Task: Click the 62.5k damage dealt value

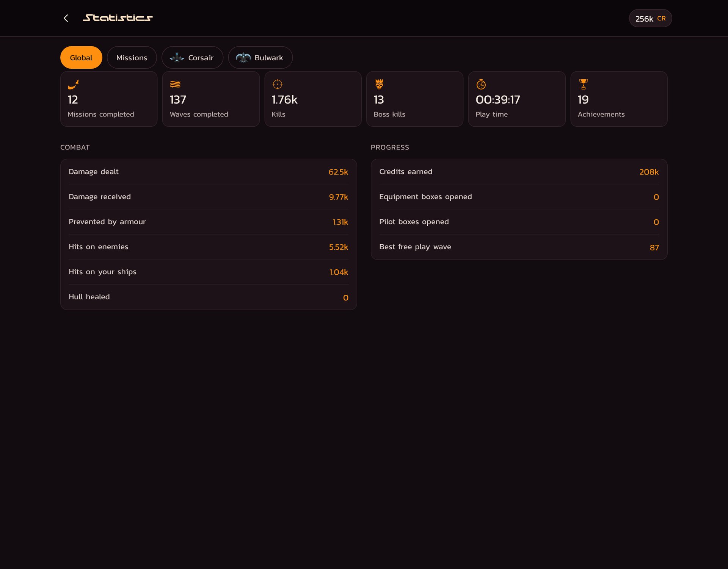Action: click(x=338, y=172)
